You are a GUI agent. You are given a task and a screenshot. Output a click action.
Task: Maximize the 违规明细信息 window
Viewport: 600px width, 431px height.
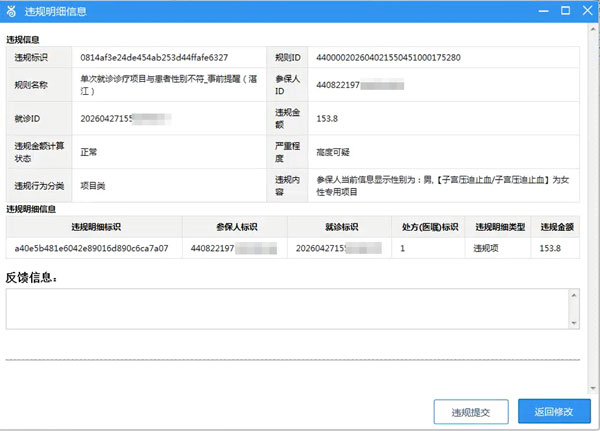(x=566, y=11)
